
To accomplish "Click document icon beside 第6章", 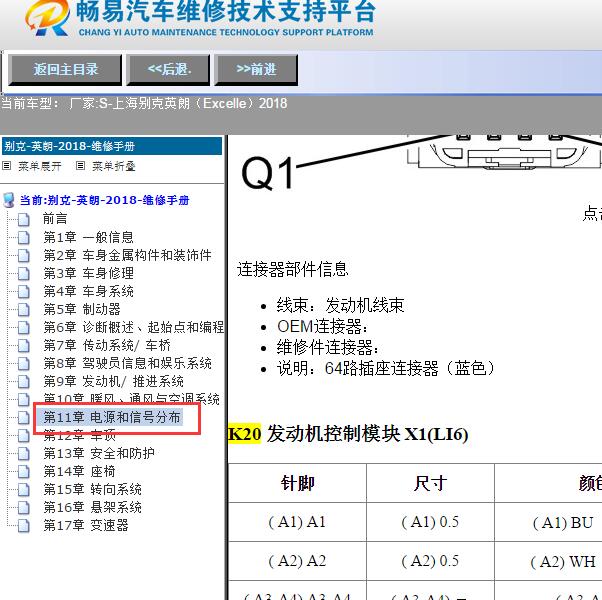I will (x=24, y=327).
